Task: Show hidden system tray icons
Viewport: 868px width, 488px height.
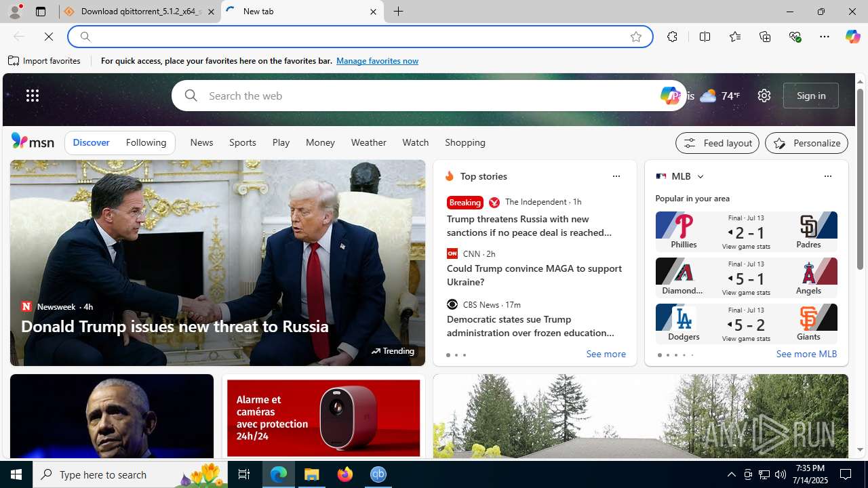Action: 731,474
